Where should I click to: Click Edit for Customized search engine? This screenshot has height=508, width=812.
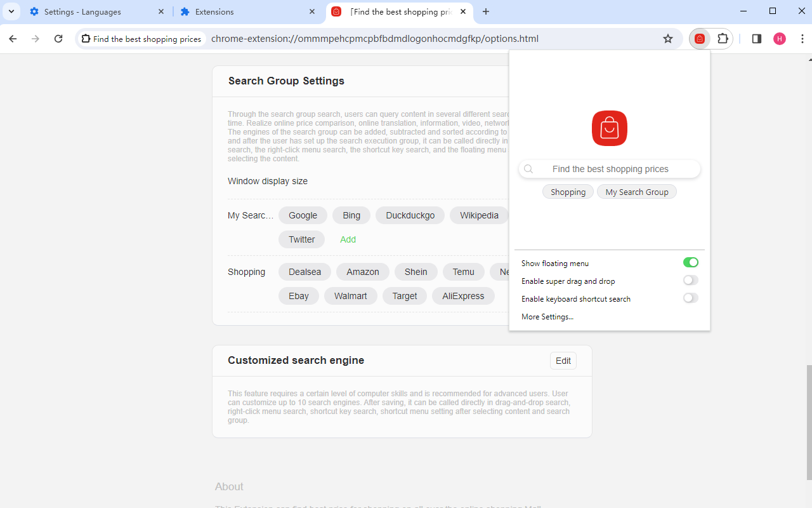(x=563, y=361)
